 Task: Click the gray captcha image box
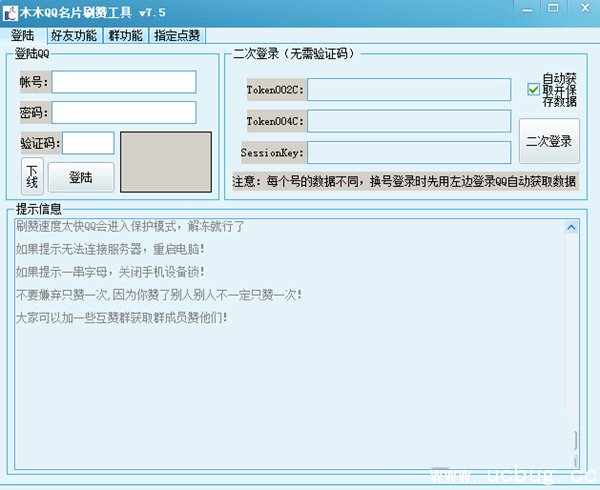tap(166, 162)
